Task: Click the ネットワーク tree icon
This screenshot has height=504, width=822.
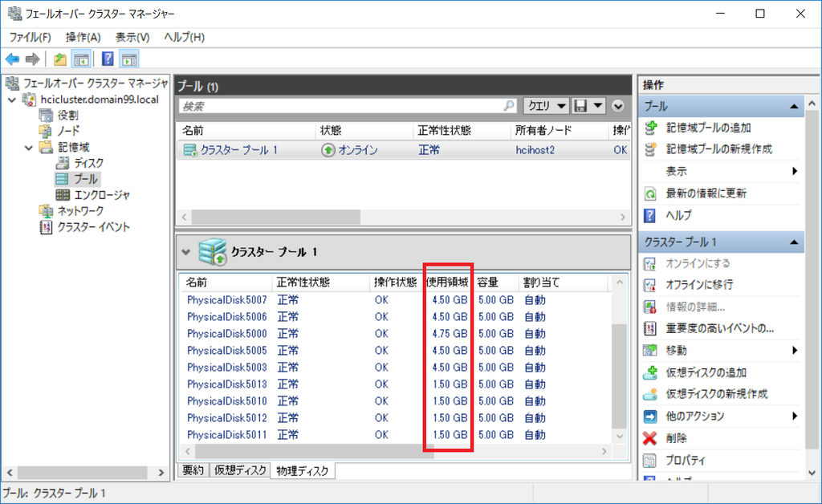Action: (x=46, y=211)
